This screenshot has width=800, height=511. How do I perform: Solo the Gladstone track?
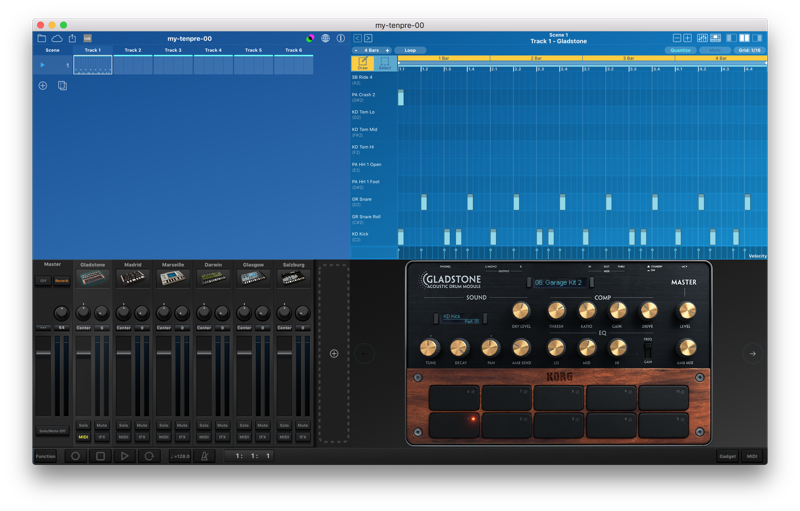coord(84,425)
